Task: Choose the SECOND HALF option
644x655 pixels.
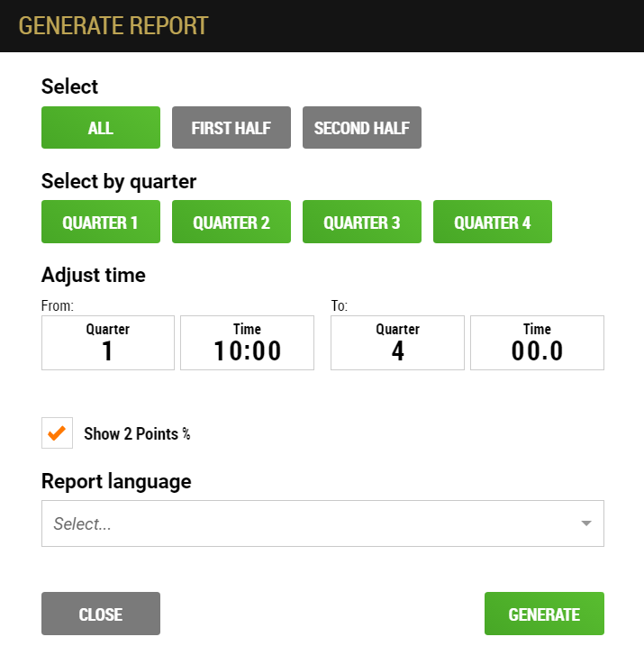Action: tap(362, 127)
